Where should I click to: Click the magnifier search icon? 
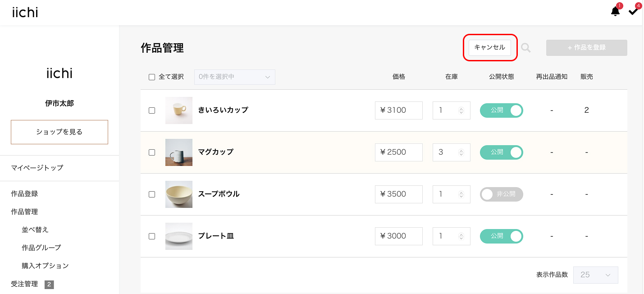click(x=525, y=48)
